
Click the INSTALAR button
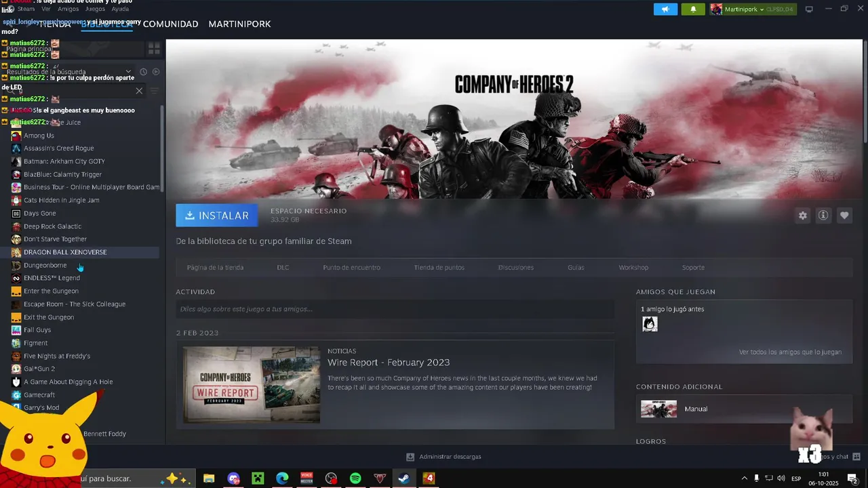pos(216,216)
